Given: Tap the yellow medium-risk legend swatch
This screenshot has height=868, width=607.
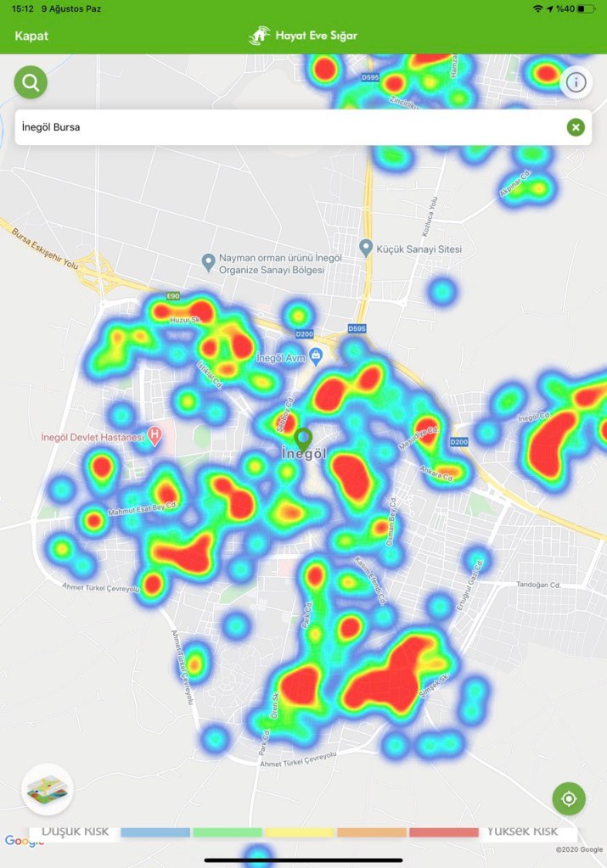Looking at the screenshot, I should pos(299,832).
